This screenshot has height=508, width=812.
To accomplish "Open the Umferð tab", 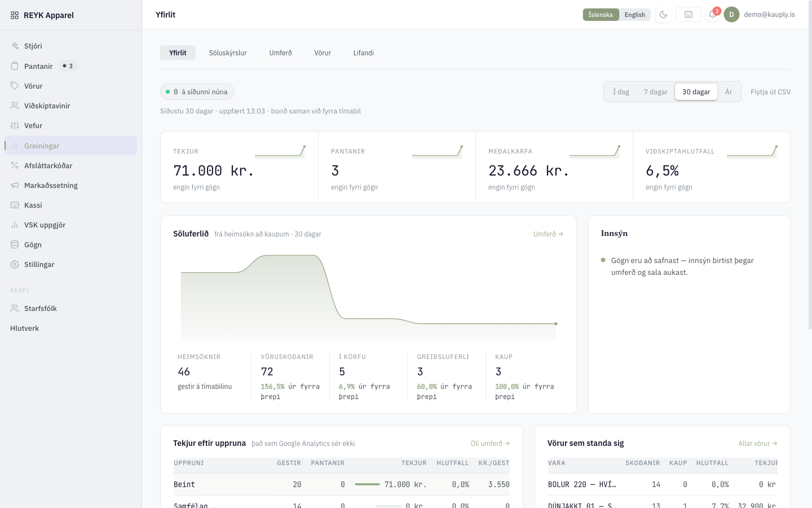I will click(x=280, y=52).
